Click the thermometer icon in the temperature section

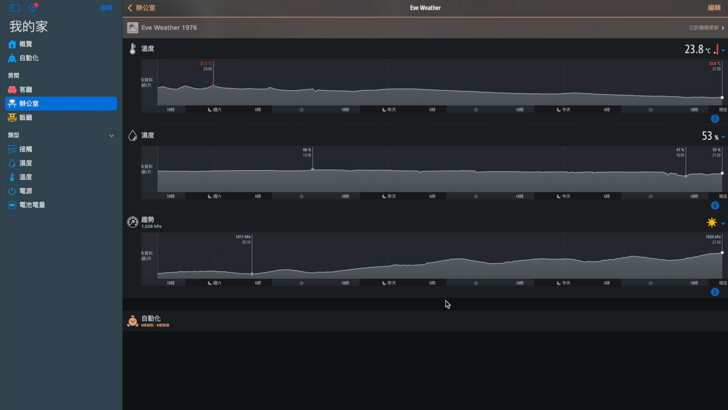(x=132, y=48)
